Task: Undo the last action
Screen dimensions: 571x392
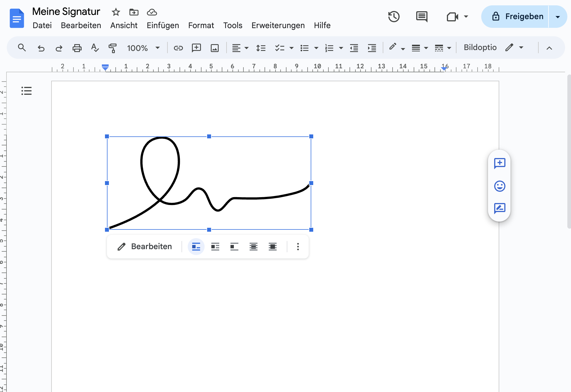Action: click(41, 48)
